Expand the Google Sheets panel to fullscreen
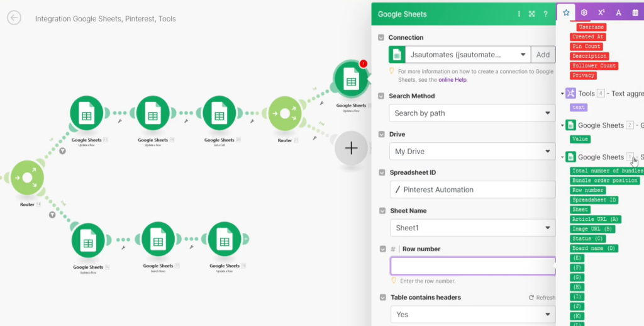This screenshot has height=326, width=644. (x=531, y=14)
